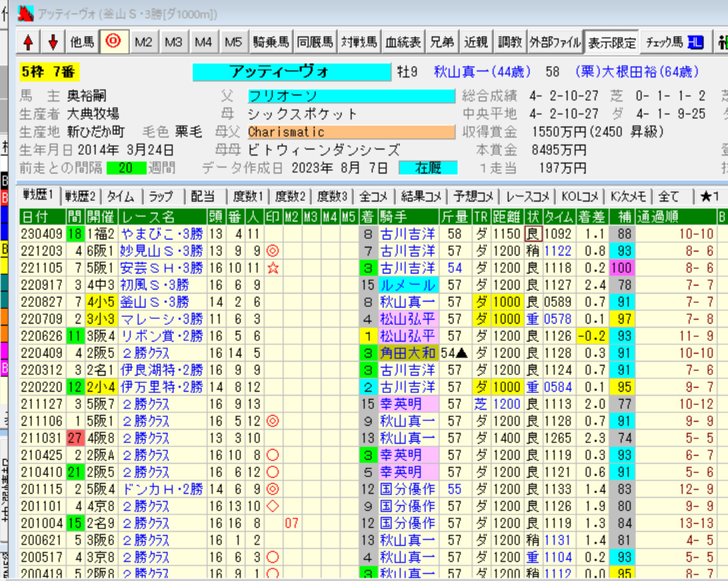Open 外部ファイル external file button
This screenshot has height=581, width=728.
555,42
